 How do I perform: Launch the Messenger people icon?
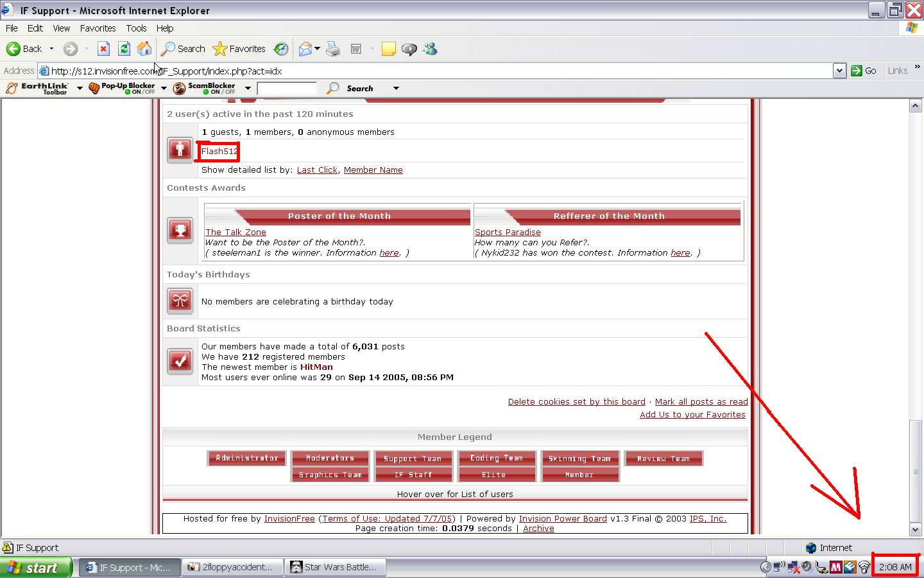coord(430,49)
